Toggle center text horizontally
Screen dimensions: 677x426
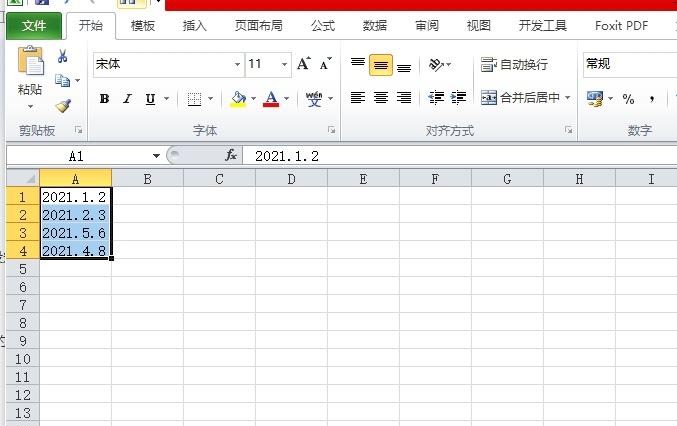[381, 98]
